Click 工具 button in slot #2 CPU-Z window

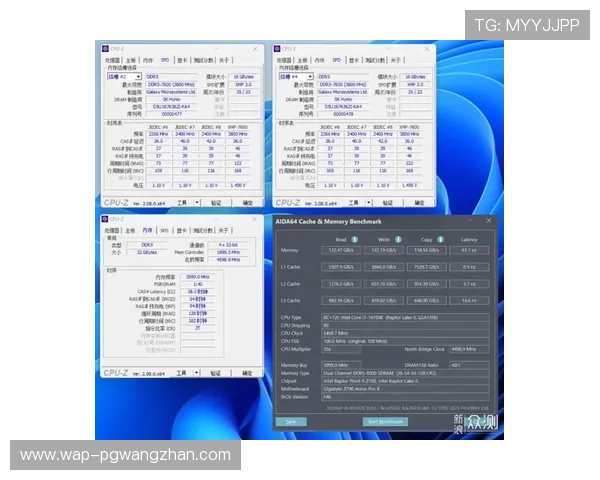coord(182,202)
